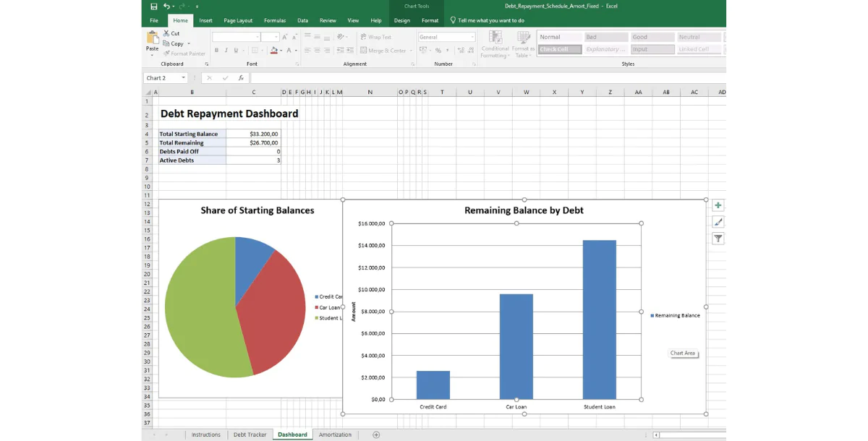
Task: Open the Chart Filters funnel icon
Action: point(717,239)
